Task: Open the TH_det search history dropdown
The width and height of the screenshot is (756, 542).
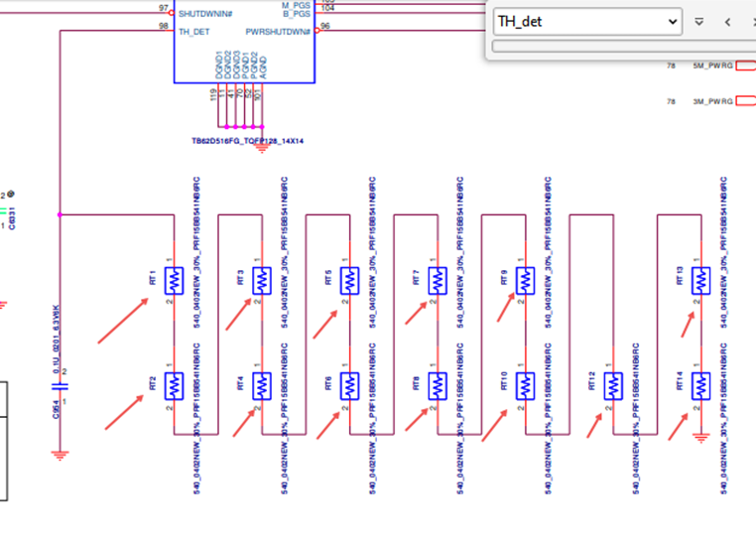Action: (x=672, y=21)
